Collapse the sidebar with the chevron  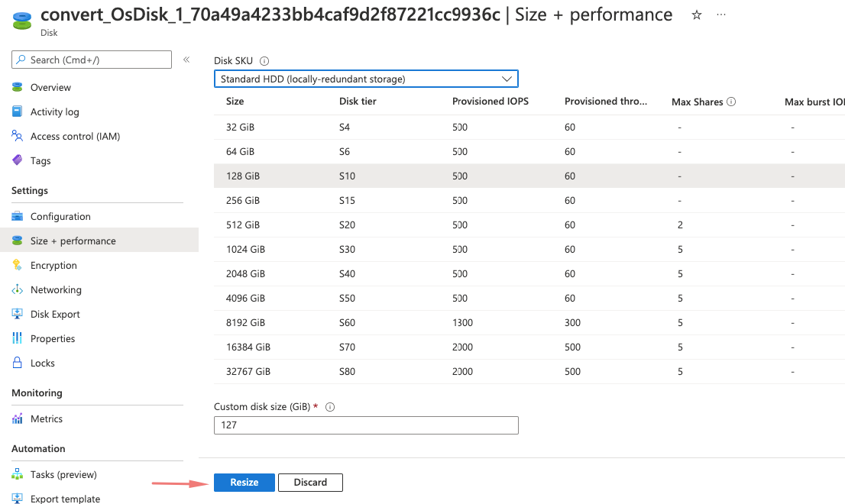[187, 59]
